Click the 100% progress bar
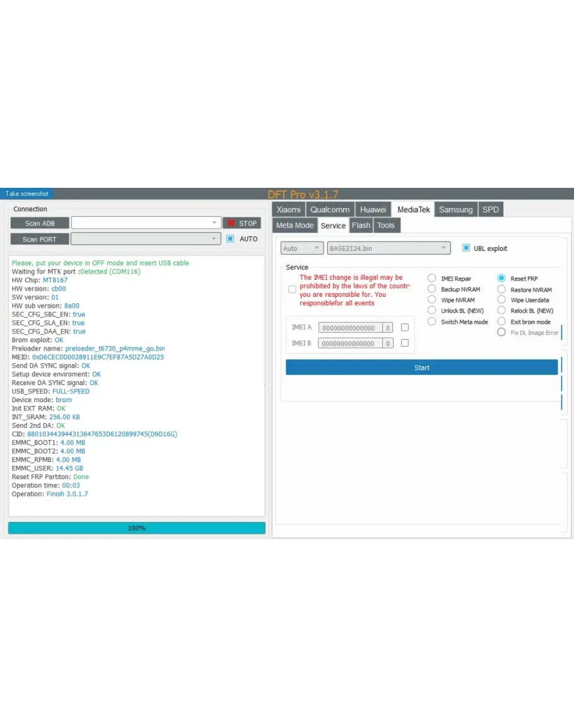The image size is (574, 728). coord(136,528)
